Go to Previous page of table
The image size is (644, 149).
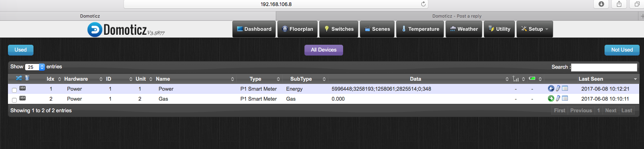581,111
